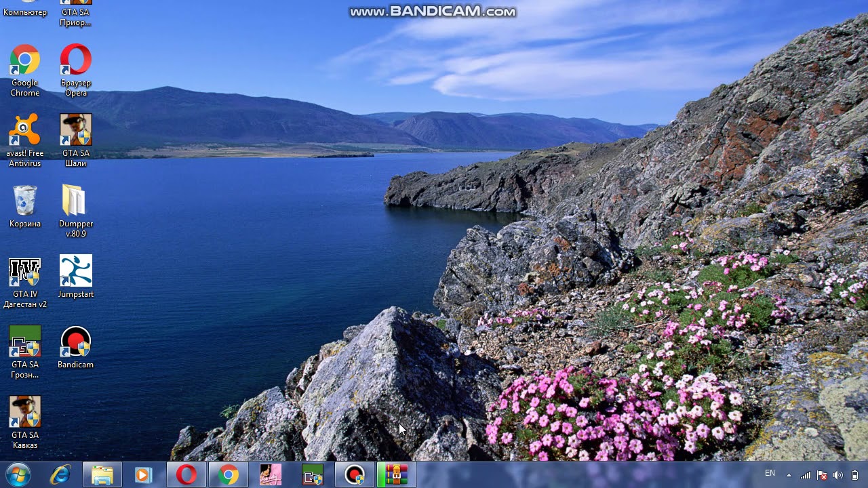This screenshot has height=488, width=868.
Task: Switch to WinRAR in the taskbar
Action: [397, 475]
